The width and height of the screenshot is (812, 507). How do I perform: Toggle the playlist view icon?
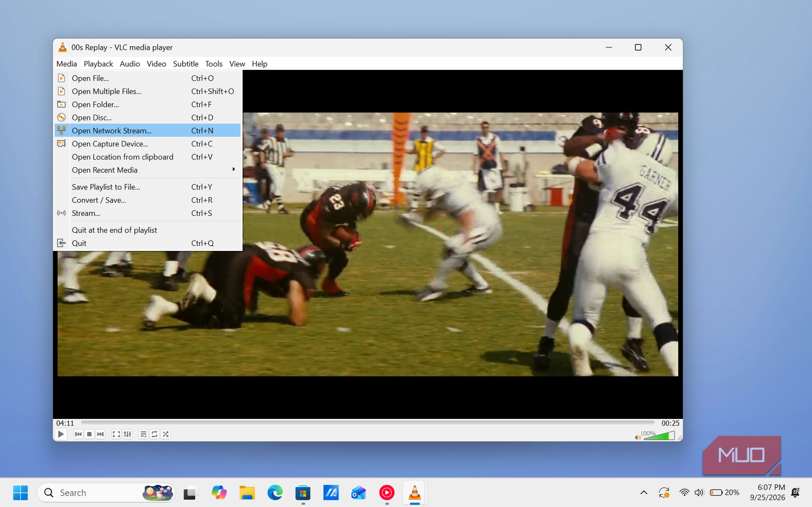[143, 434]
